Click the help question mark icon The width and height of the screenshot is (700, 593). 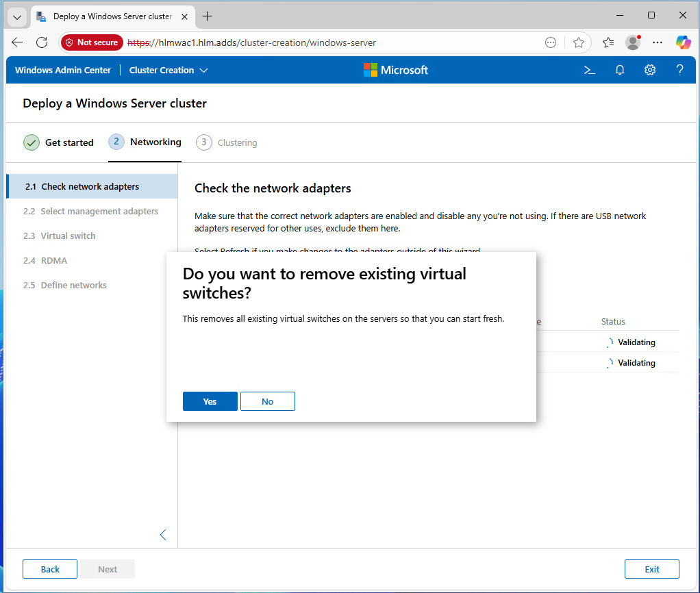(679, 70)
